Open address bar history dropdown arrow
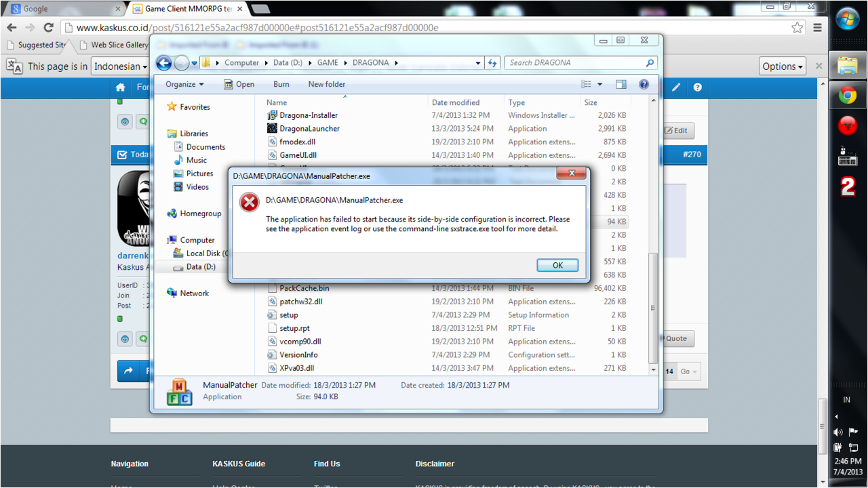The height and width of the screenshot is (488, 868). pos(477,62)
